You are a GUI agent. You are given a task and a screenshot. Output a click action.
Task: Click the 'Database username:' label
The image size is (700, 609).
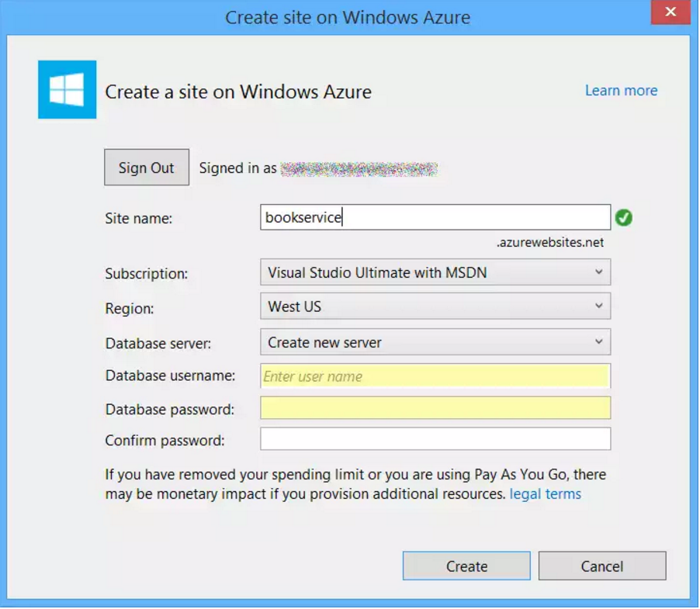(170, 375)
